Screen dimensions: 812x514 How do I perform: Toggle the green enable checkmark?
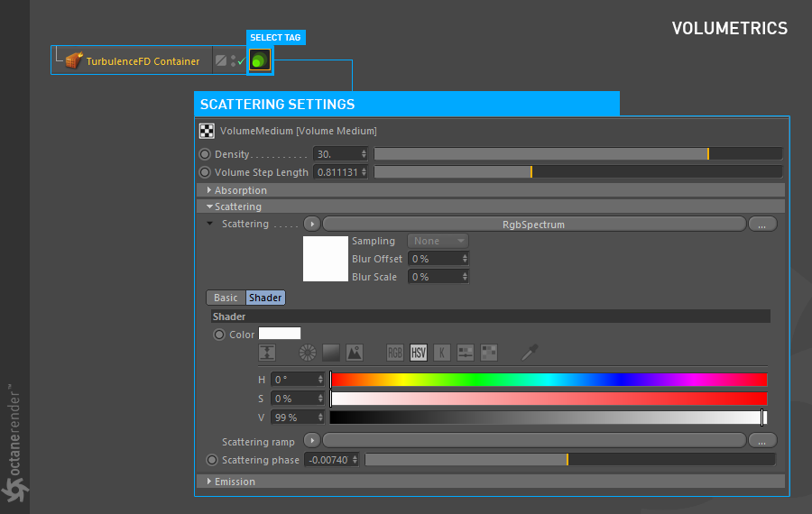pyautogui.click(x=241, y=61)
